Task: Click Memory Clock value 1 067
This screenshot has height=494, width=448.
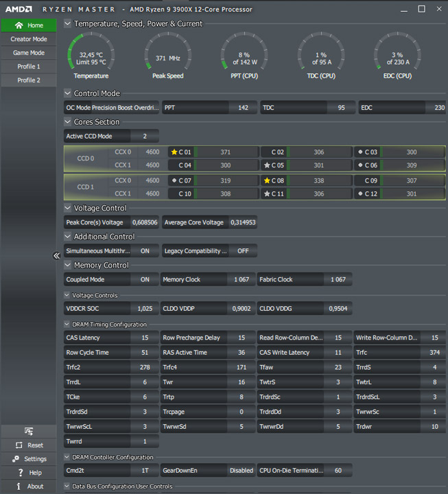Action: pos(241,279)
